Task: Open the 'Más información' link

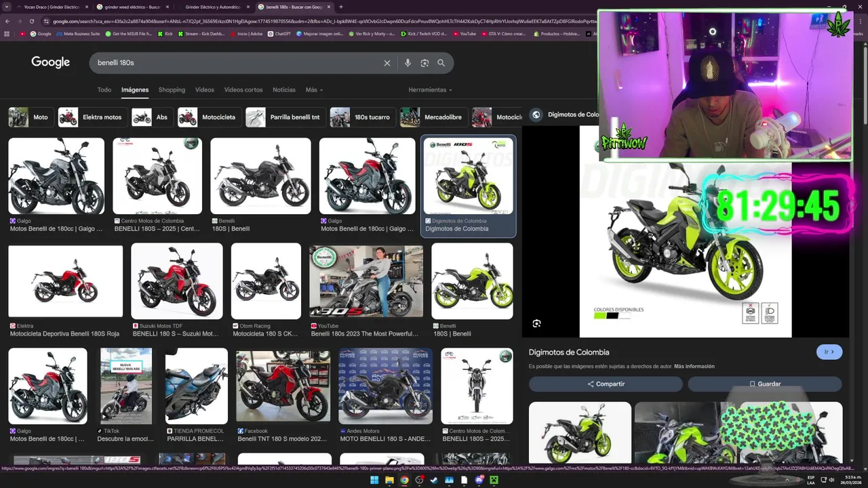Action: (x=694, y=367)
